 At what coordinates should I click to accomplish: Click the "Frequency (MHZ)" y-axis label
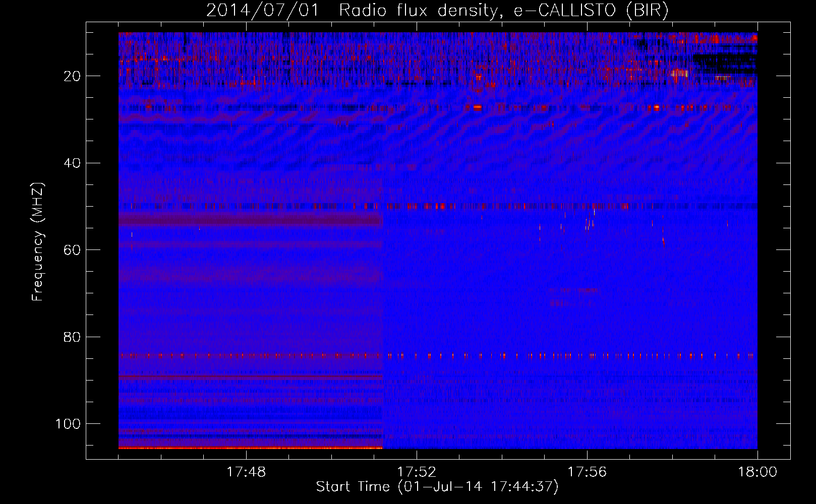pyautogui.click(x=38, y=241)
